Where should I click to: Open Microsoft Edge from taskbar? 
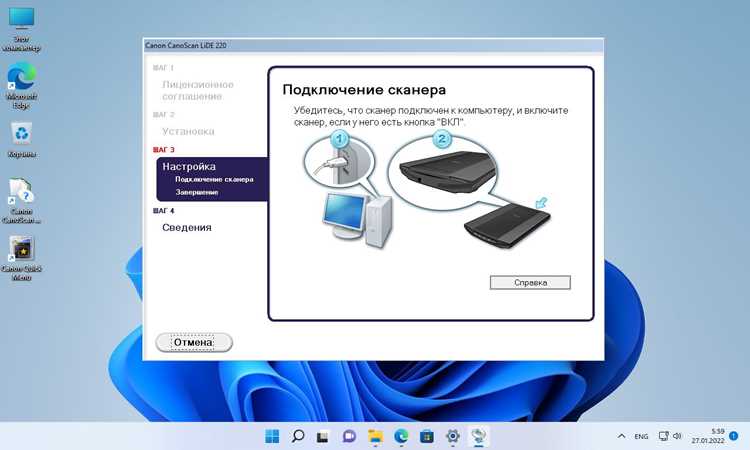[401, 436]
